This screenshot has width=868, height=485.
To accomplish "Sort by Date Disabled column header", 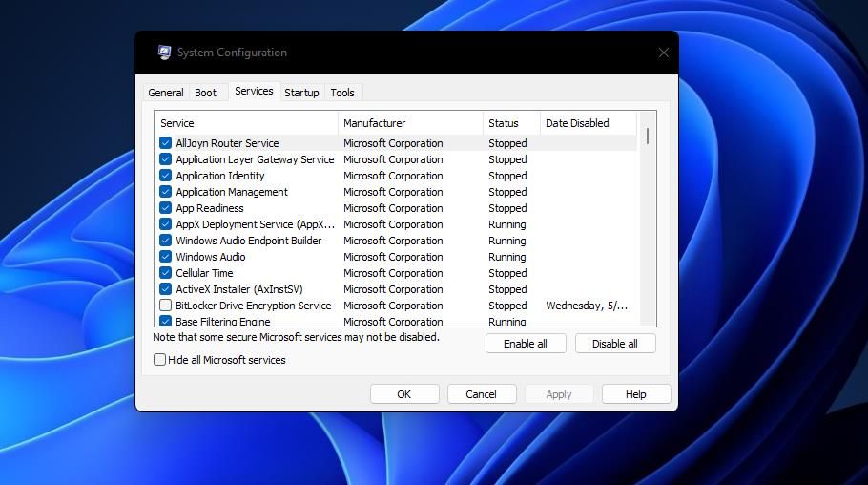I will click(589, 123).
